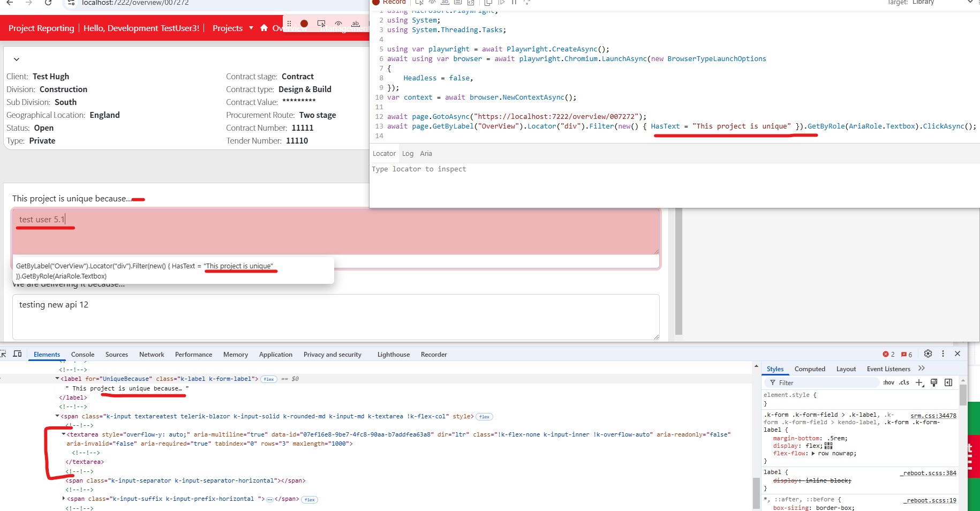Click the Playwright overlay record button
Screen dimensions: 980x511
304,24
